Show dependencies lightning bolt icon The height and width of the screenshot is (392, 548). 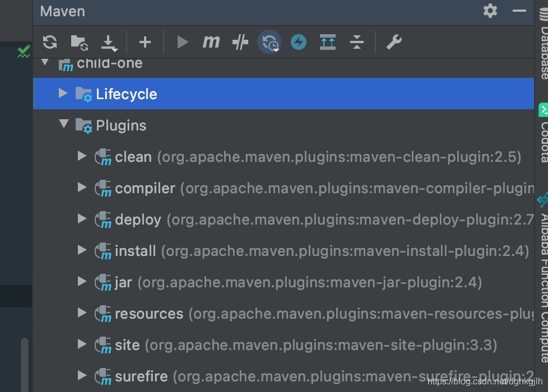[x=299, y=42]
